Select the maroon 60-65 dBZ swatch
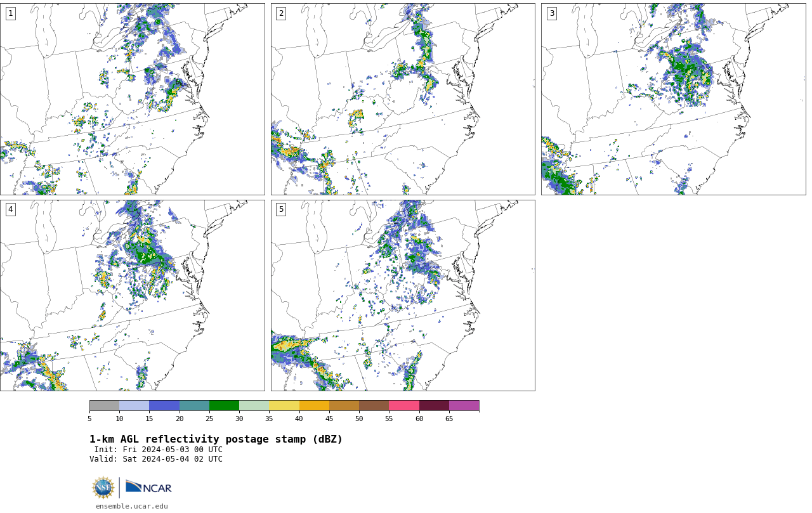 (x=434, y=406)
